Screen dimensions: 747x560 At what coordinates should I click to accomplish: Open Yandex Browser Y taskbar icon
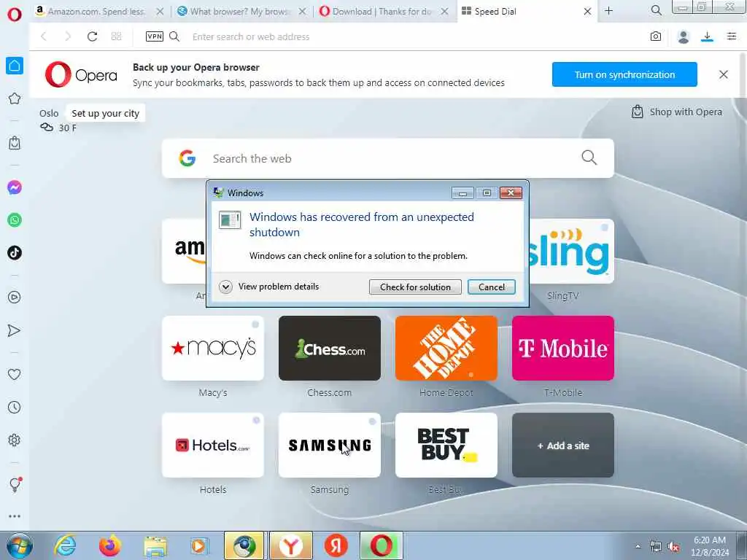click(x=290, y=545)
